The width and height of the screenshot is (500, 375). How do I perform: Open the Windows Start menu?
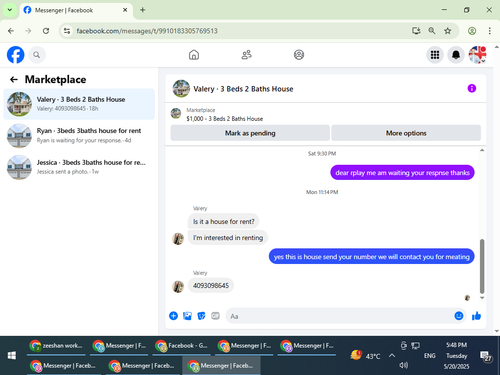pos(12,356)
